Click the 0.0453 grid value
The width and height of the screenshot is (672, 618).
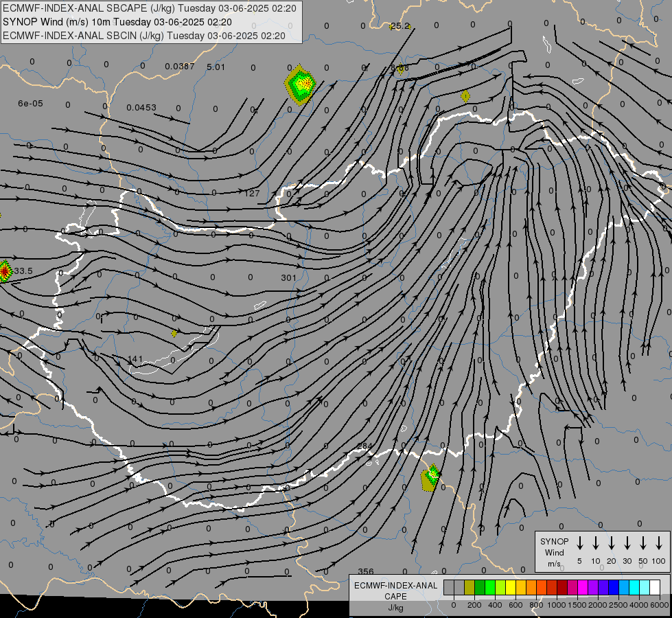141,108
